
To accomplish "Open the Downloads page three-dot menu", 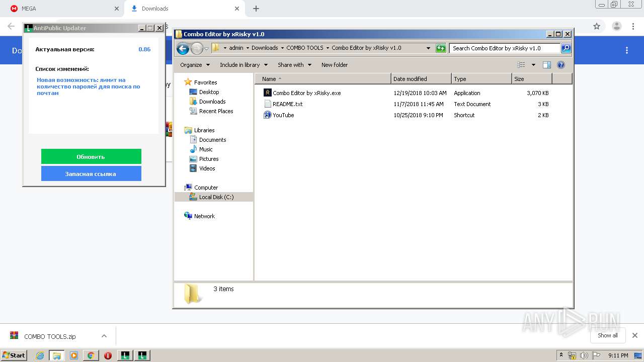I will [627, 50].
